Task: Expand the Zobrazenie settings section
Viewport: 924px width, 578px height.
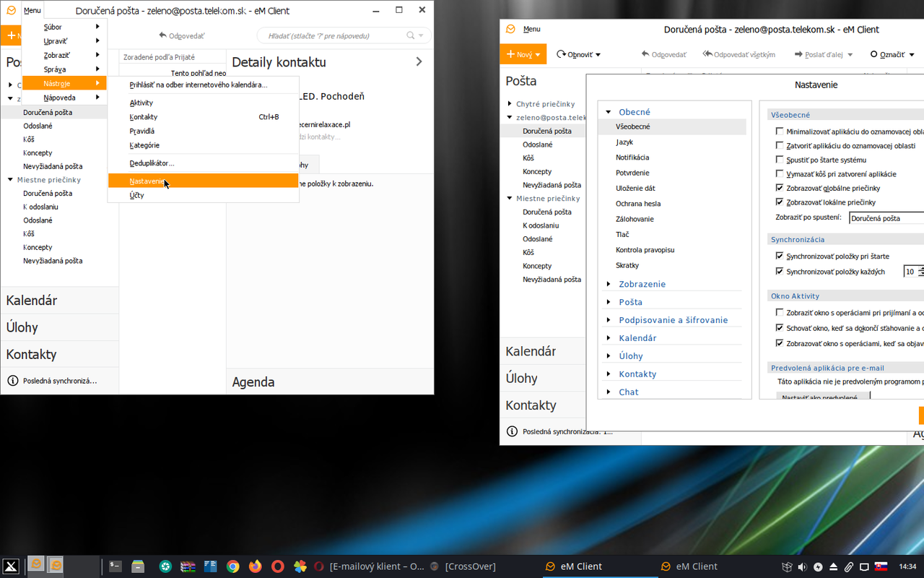Action: click(x=609, y=284)
